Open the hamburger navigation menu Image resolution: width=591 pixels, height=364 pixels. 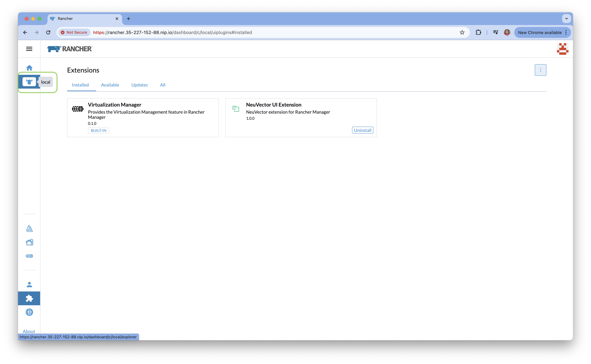tap(29, 49)
